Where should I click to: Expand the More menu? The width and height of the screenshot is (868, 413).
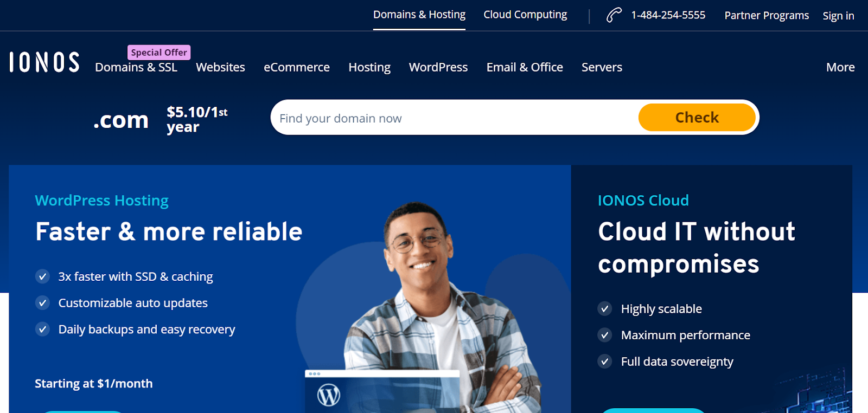[840, 67]
